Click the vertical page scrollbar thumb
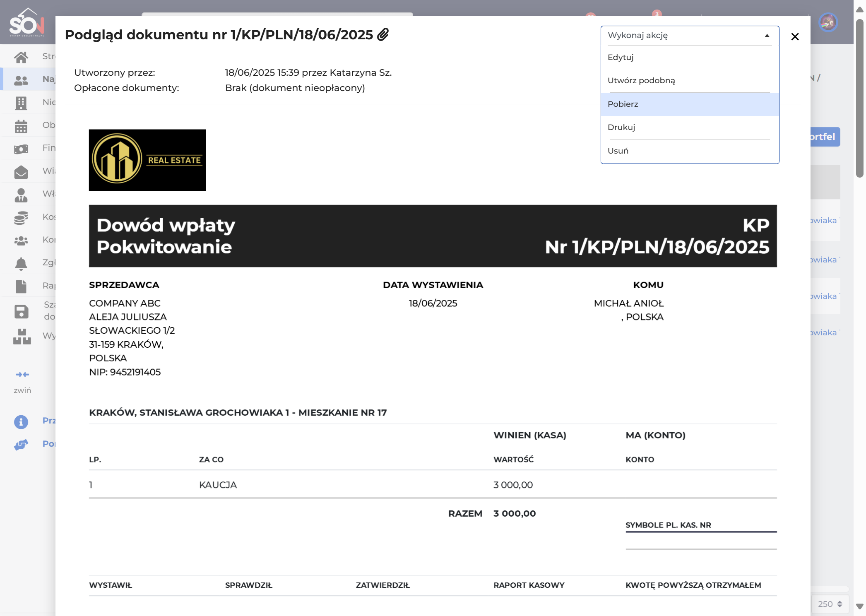This screenshot has width=866, height=616. pos(860,98)
